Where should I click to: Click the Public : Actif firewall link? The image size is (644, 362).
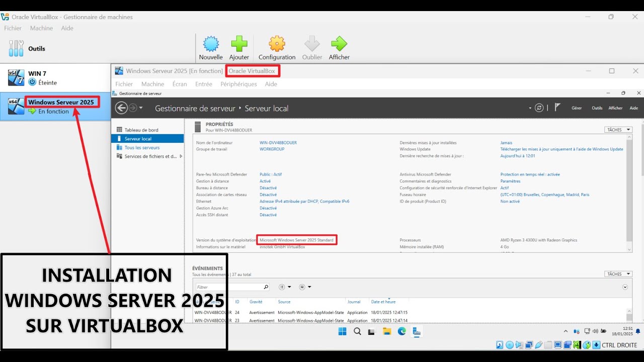click(x=271, y=174)
